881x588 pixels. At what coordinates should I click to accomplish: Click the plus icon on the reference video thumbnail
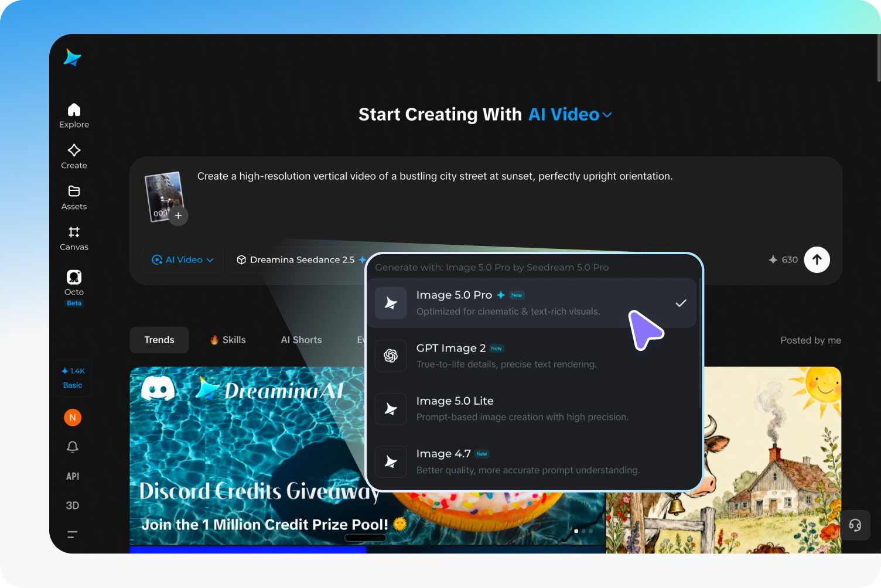(178, 216)
